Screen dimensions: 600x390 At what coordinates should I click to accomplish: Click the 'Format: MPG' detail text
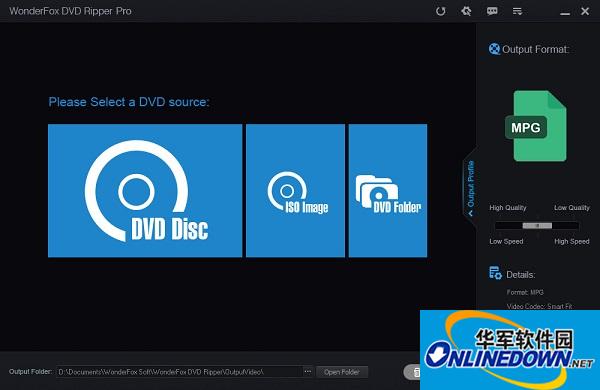pos(525,292)
